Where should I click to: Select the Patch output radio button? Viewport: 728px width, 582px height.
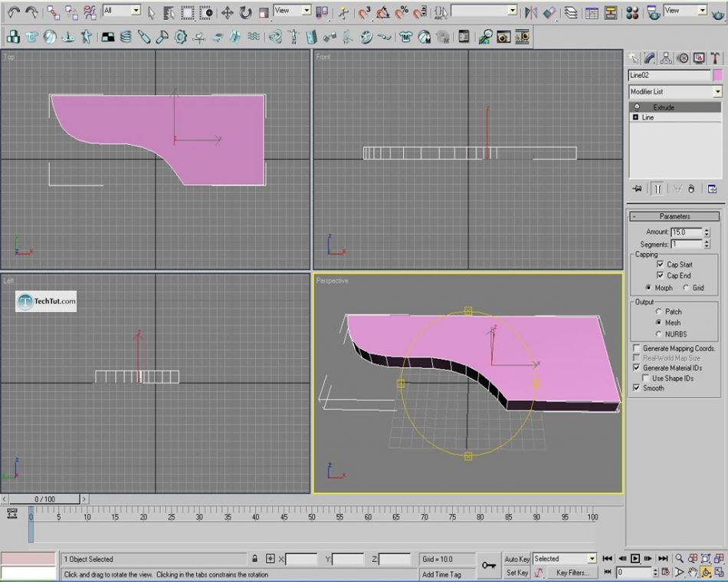click(x=658, y=311)
